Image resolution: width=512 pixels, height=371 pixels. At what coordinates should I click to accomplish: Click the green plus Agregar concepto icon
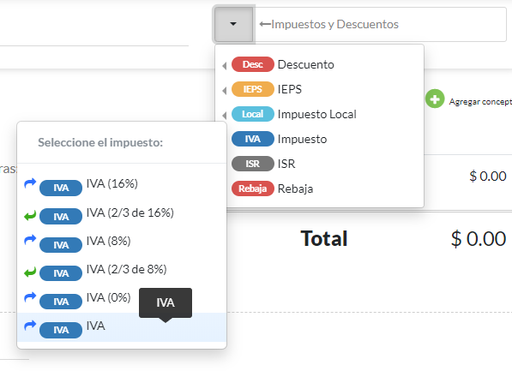[x=435, y=99]
